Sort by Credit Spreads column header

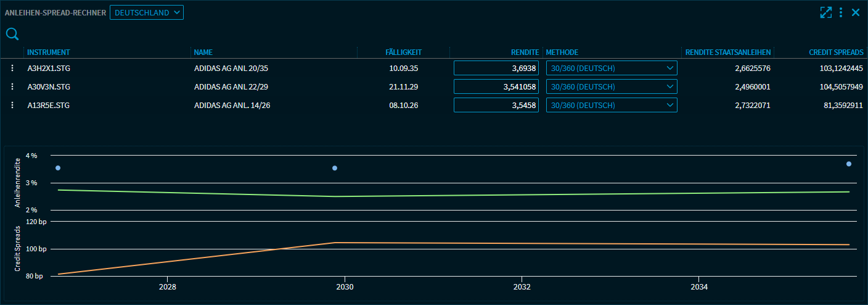(x=836, y=52)
